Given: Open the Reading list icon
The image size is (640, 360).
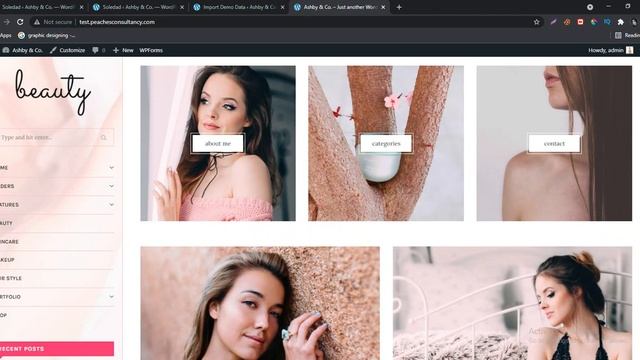Looking at the screenshot, I should coord(618,36).
